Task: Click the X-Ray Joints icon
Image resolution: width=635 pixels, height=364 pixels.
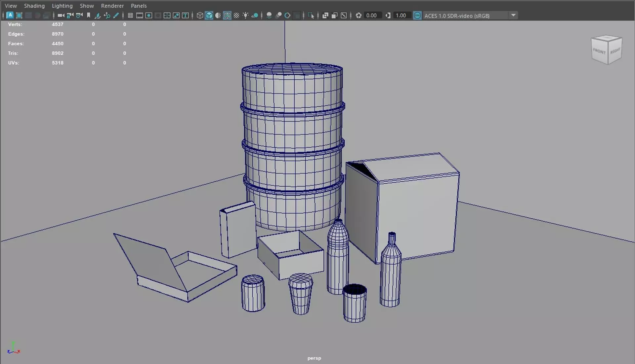Action: click(x=344, y=15)
